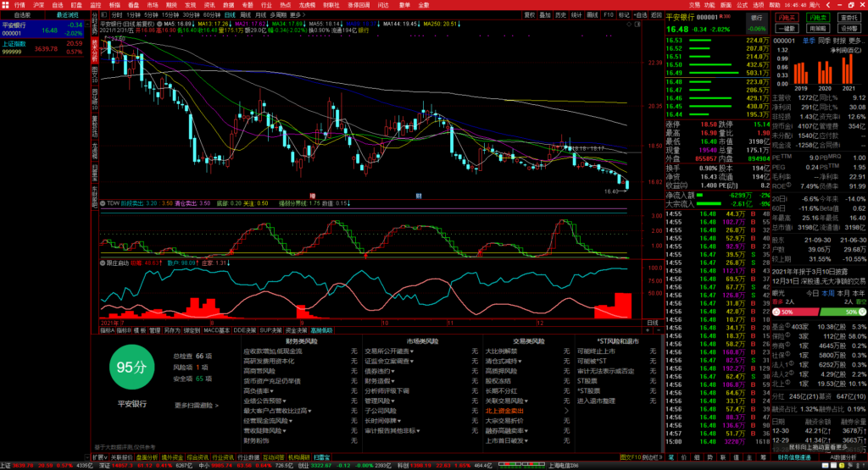Switch financial chart to 同季 view
The image size is (868, 470).
823,40
